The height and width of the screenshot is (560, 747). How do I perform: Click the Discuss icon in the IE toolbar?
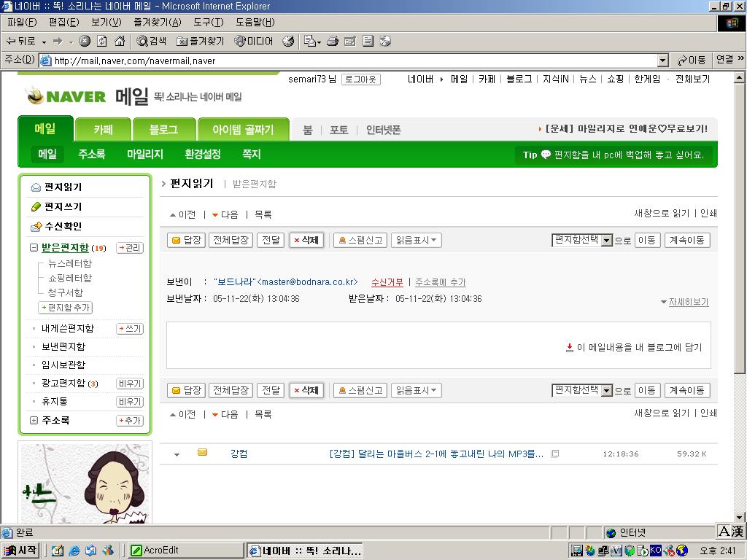[368, 42]
